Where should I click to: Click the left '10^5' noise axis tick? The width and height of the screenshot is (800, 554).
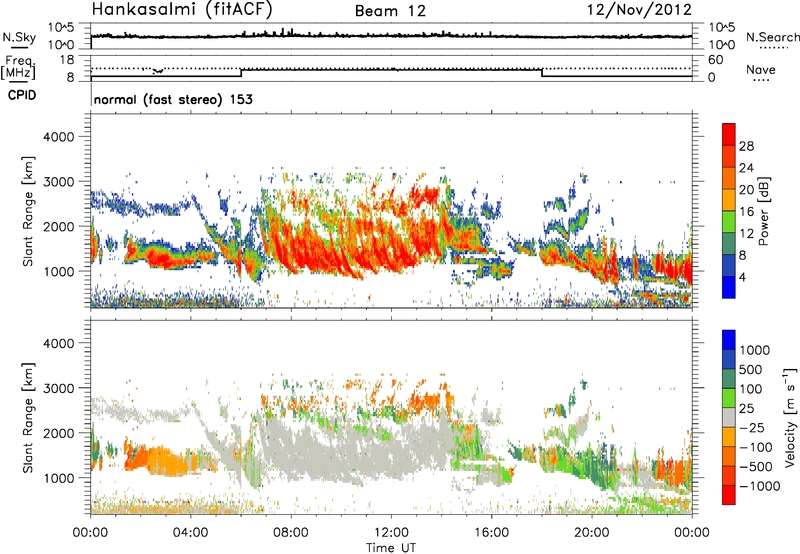(x=62, y=28)
